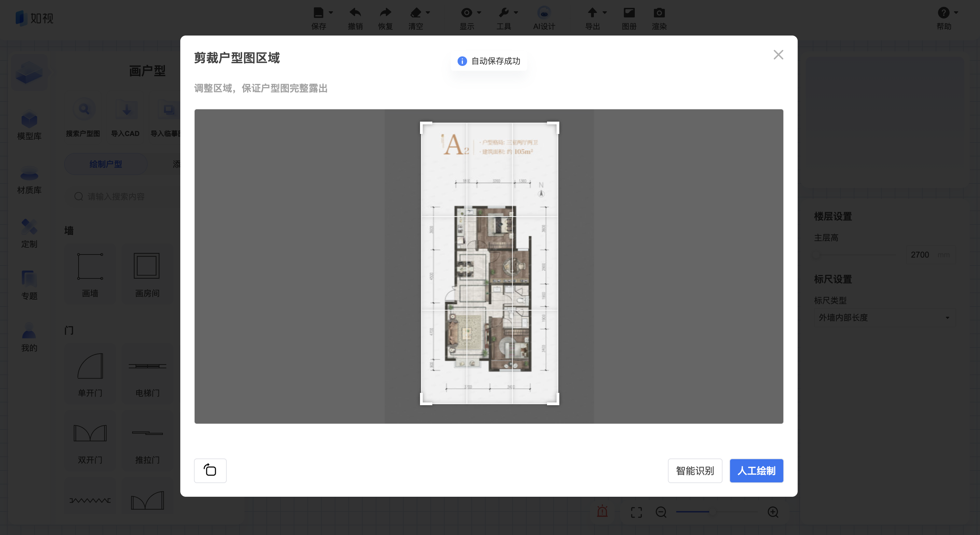Click the 主层高 height slider
The width and height of the screenshot is (980, 535).
[856, 255]
